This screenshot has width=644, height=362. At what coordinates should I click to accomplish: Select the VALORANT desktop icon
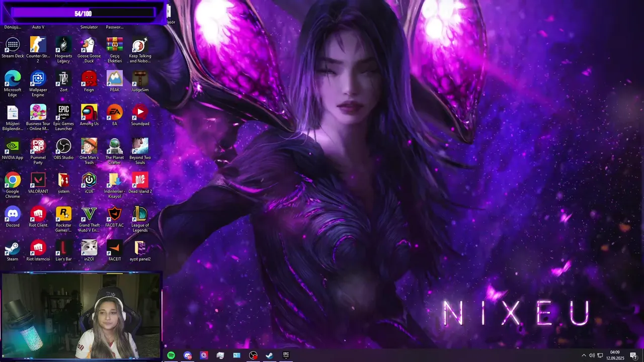(x=38, y=183)
